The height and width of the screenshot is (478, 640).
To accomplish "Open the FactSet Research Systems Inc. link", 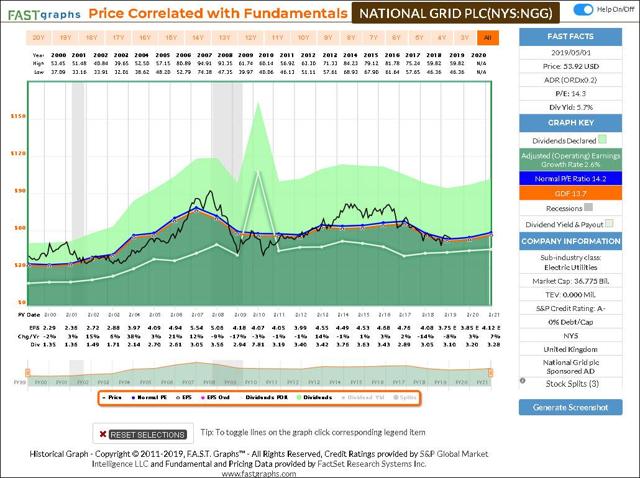I will point(371,464).
